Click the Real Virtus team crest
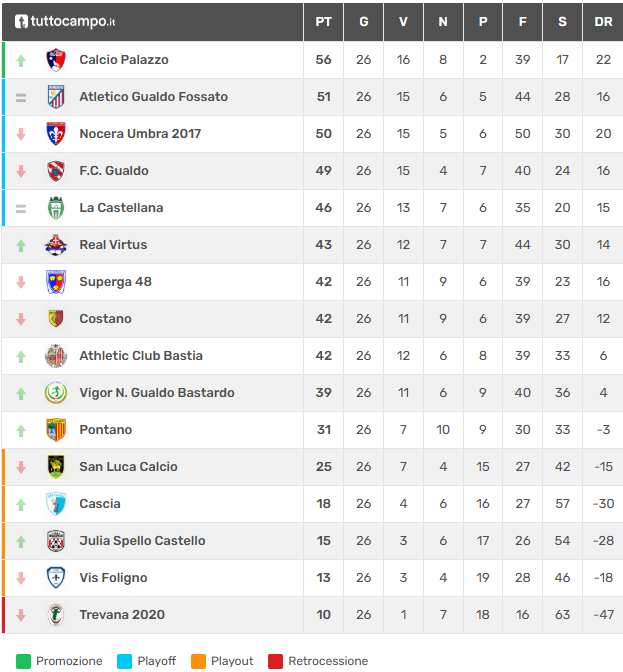Screen dimensions: 623x672 (56, 245)
